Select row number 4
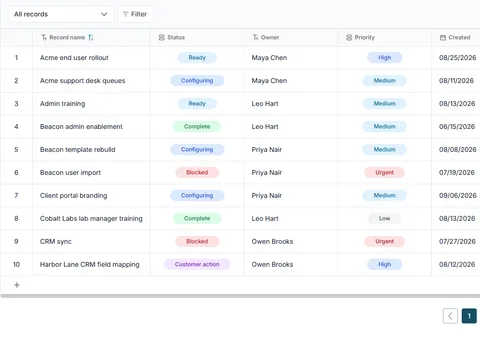 pyautogui.click(x=16, y=127)
